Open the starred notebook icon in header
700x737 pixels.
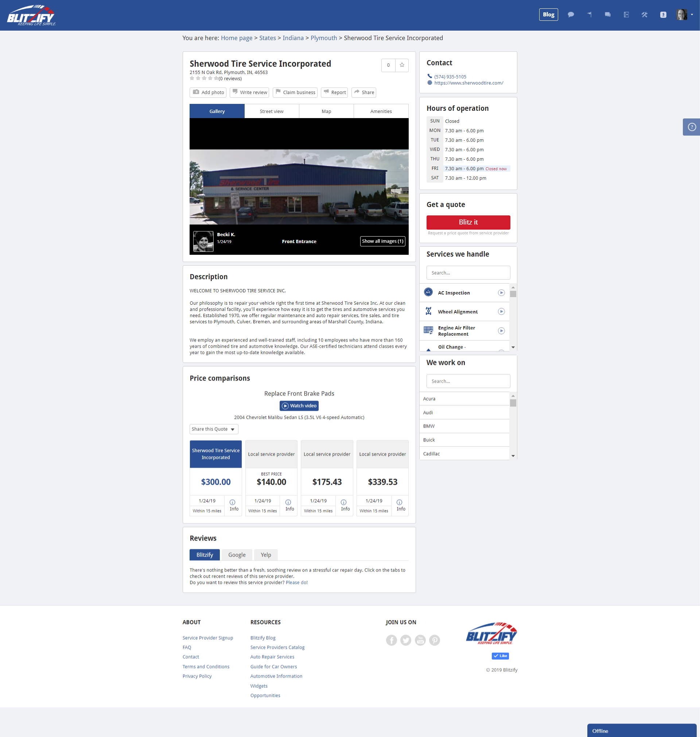pyautogui.click(x=626, y=15)
